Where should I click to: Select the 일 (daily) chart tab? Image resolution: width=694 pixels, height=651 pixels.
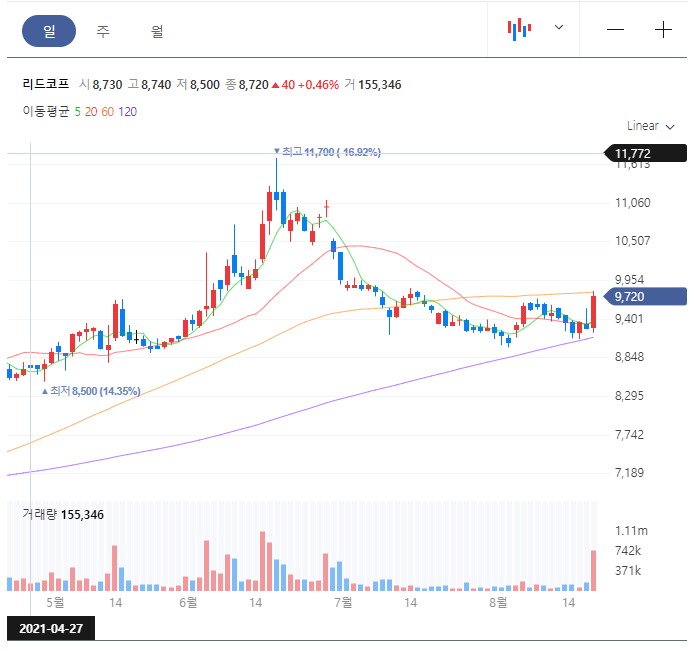[x=49, y=31]
